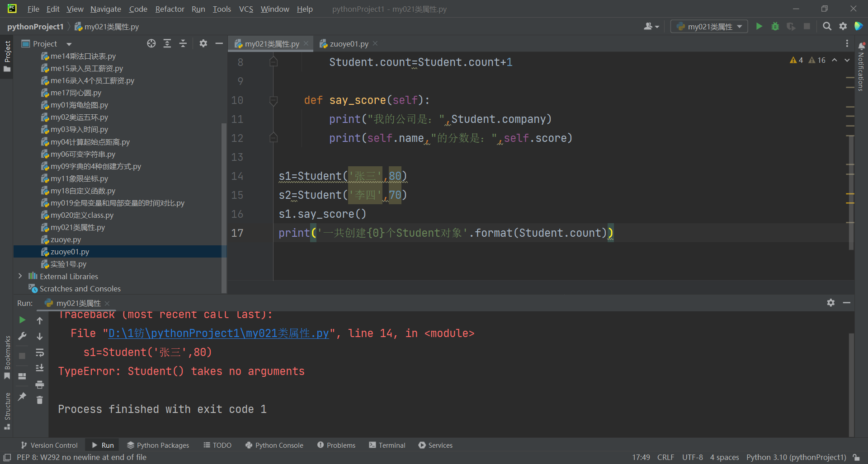Screen dimensions: 868x464
Task: Select opened file locator icon in Project panel
Action: [151, 43]
